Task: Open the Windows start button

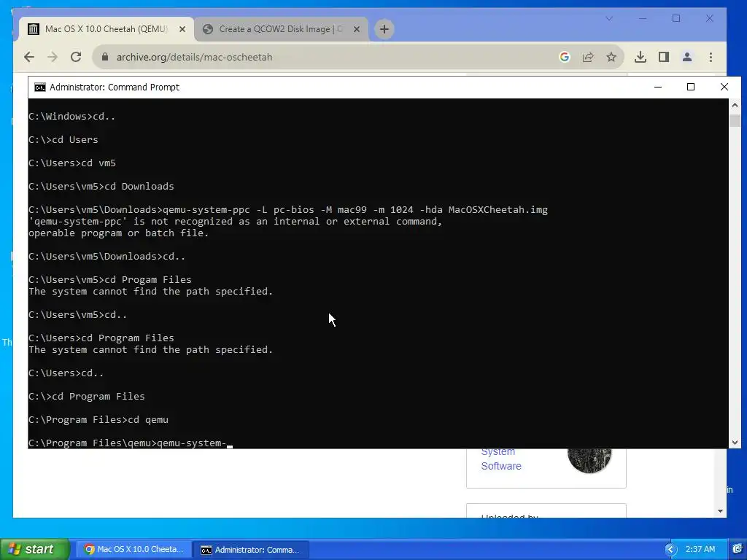Action: [x=34, y=549]
